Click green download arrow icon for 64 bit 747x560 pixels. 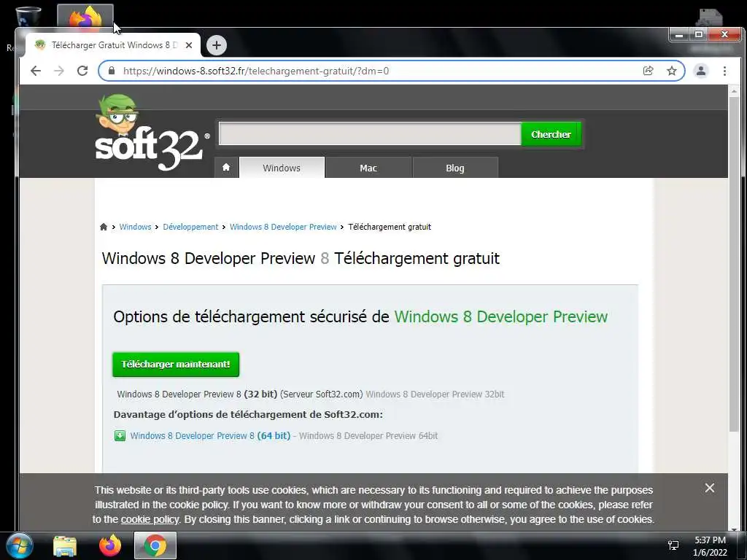coord(120,436)
